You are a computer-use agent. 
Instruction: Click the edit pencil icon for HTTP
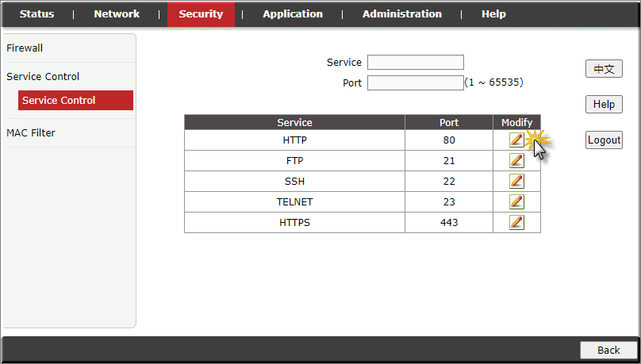pos(516,140)
